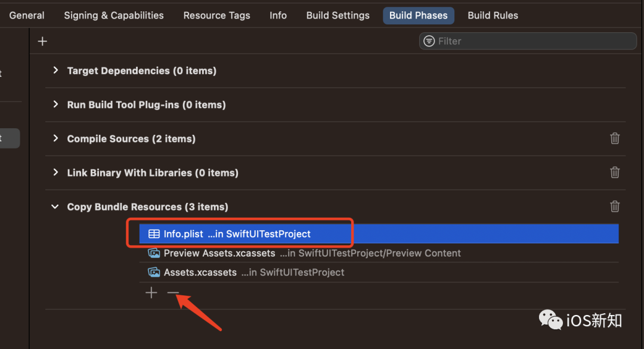The image size is (644, 349).
Task: Expand the Compile Sources section
Action: [55, 138]
